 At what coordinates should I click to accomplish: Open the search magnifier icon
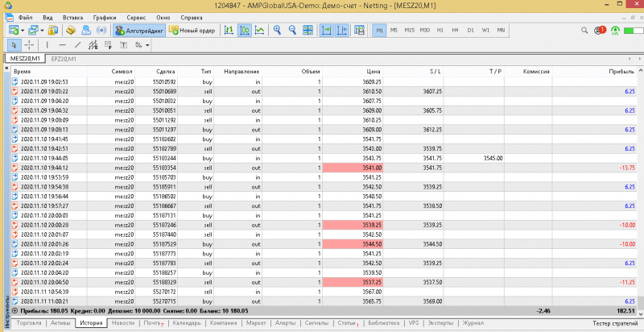pos(585,31)
